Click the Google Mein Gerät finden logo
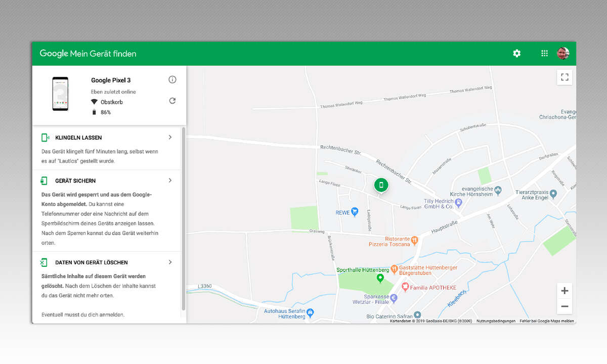Image resolution: width=607 pixels, height=364 pixels. pyautogui.click(x=88, y=54)
